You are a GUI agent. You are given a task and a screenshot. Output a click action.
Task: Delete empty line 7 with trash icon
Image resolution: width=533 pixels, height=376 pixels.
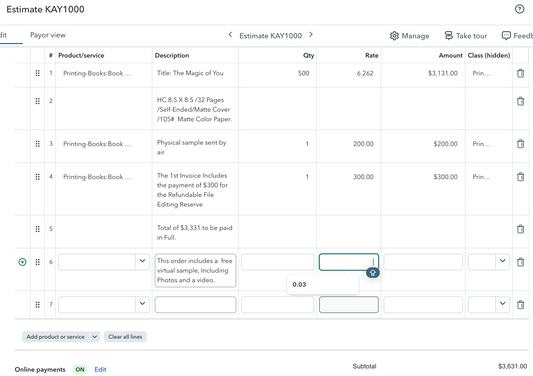point(520,305)
